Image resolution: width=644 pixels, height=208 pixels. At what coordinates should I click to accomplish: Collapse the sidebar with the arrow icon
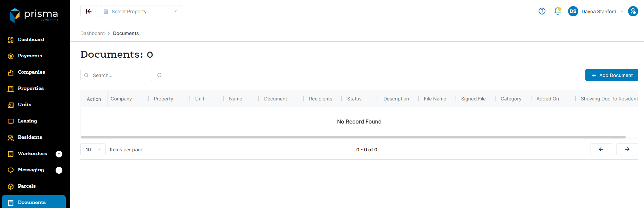tap(89, 11)
